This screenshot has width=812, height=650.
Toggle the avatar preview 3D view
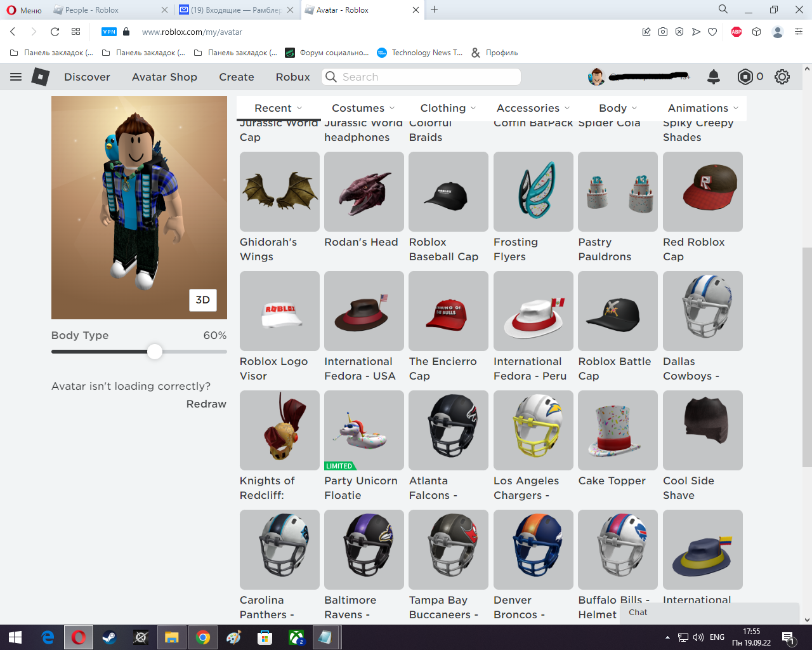click(x=203, y=300)
